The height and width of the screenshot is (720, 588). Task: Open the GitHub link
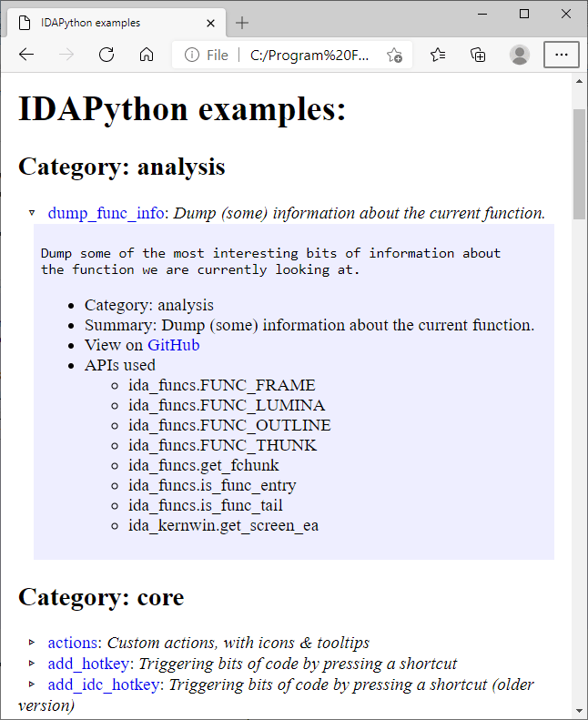pyautogui.click(x=174, y=345)
